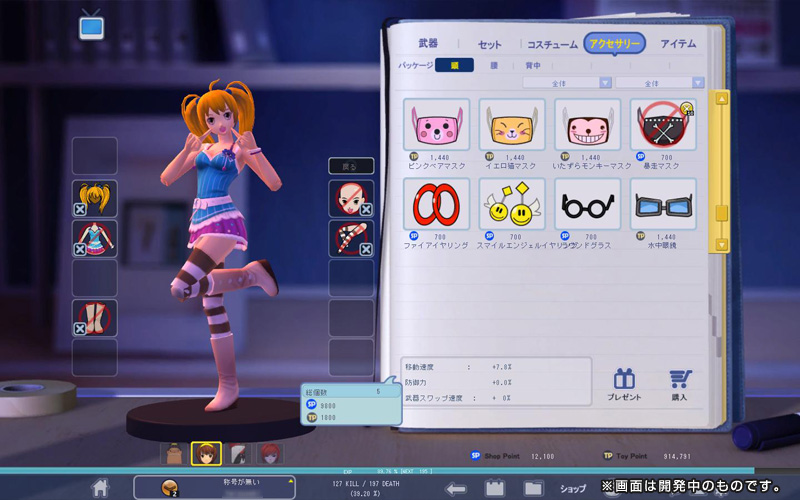Click the orange hair equipment slot
This screenshot has width=800, height=500.
[x=95, y=198]
